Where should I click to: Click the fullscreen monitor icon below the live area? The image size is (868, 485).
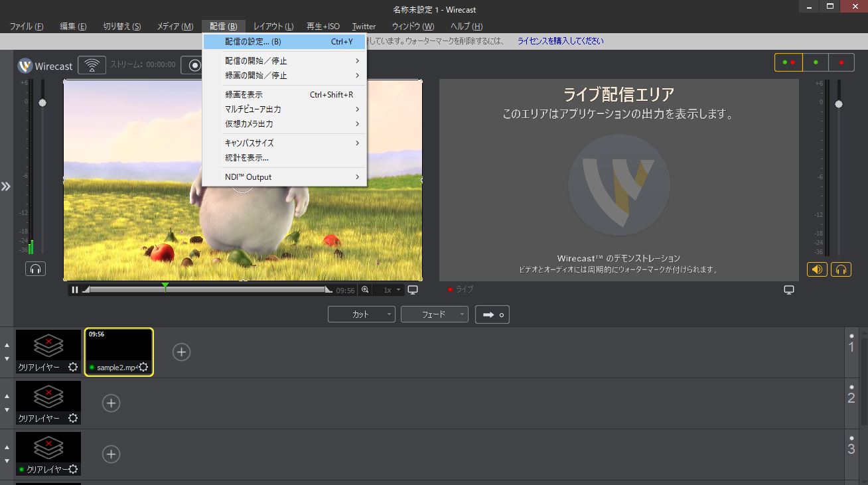tap(788, 290)
